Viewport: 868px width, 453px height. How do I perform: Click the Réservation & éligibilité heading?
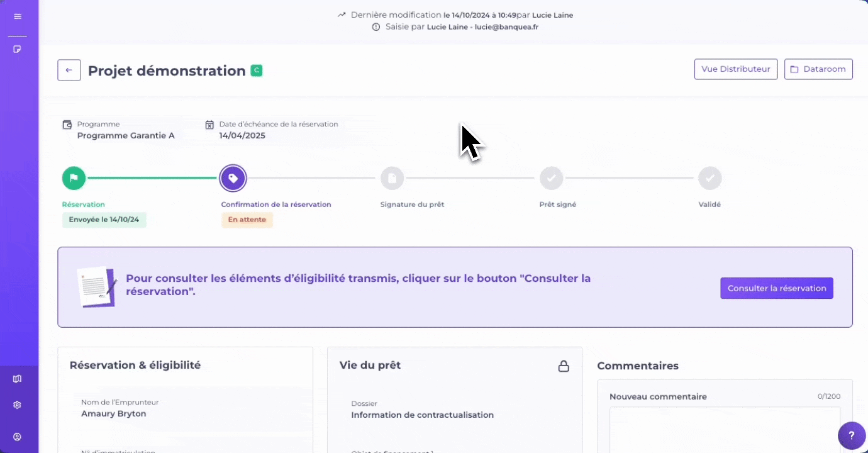click(x=135, y=366)
